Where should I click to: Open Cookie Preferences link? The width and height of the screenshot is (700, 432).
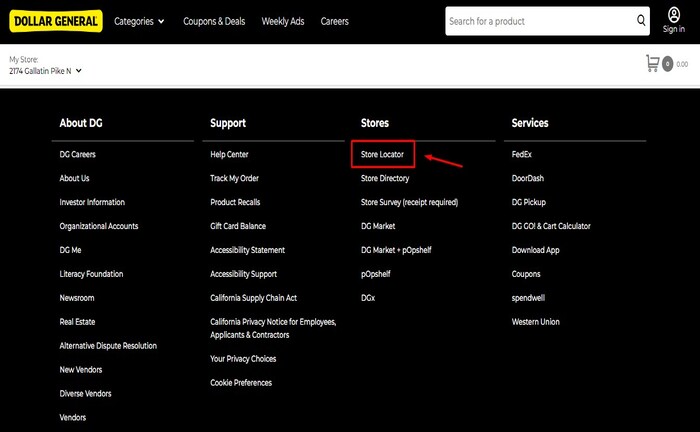[241, 383]
